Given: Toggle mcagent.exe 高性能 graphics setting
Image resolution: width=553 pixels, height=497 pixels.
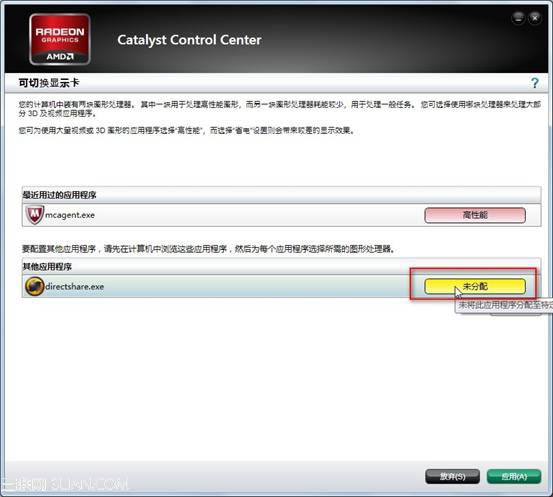Looking at the screenshot, I should pyautogui.click(x=475, y=215).
